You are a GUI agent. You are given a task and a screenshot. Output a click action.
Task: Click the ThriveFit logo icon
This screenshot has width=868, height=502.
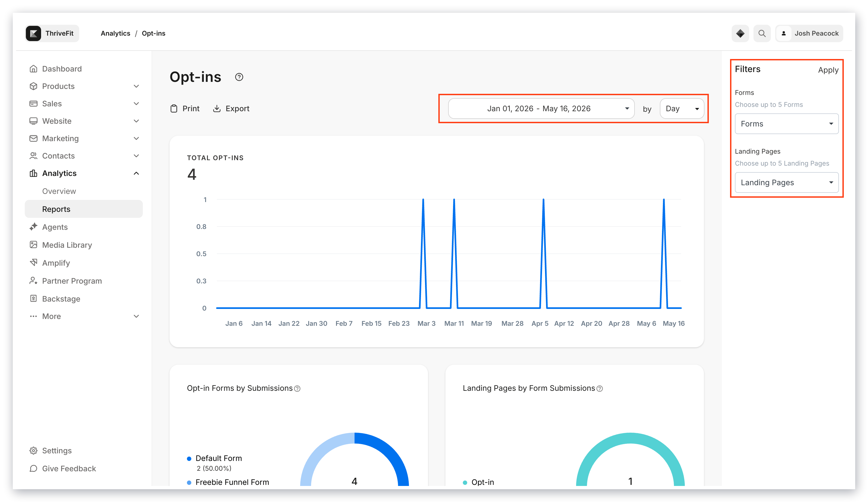click(x=33, y=33)
